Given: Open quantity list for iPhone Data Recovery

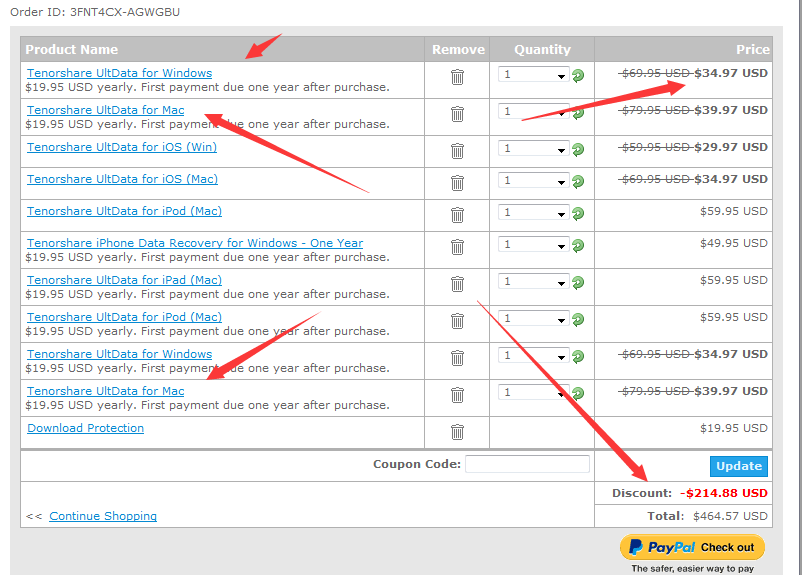Looking at the screenshot, I should click(533, 245).
